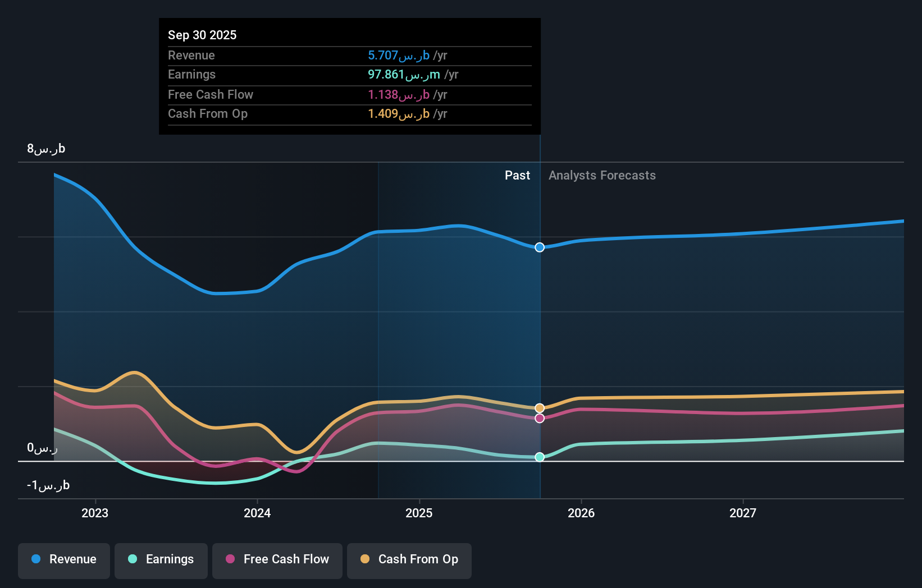Select the 2025 year label on the axis
Viewport: 922px width, 588px height.
tap(419, 513)
